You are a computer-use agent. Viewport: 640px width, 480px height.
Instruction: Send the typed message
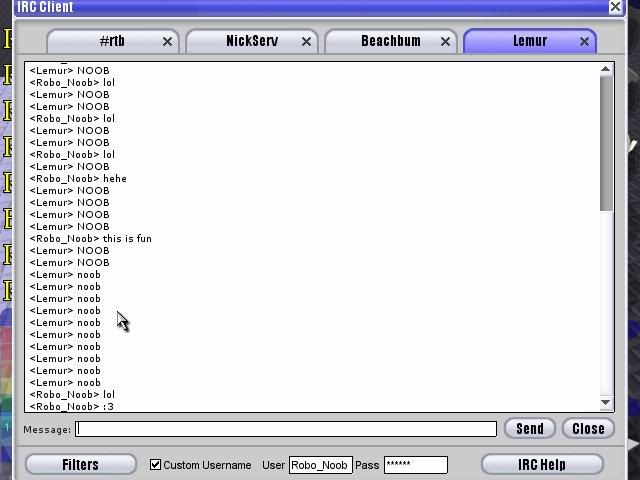pos(530,429)
